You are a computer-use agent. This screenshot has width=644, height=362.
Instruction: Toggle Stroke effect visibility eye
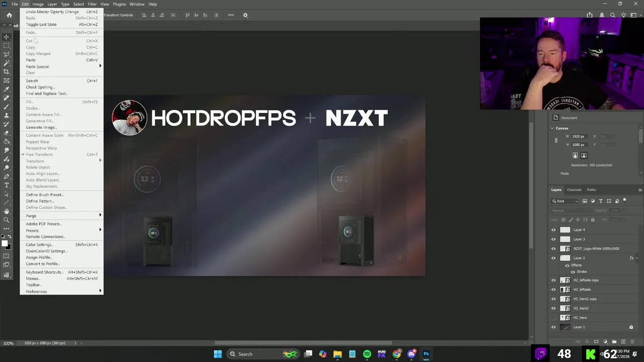point(573,271)
